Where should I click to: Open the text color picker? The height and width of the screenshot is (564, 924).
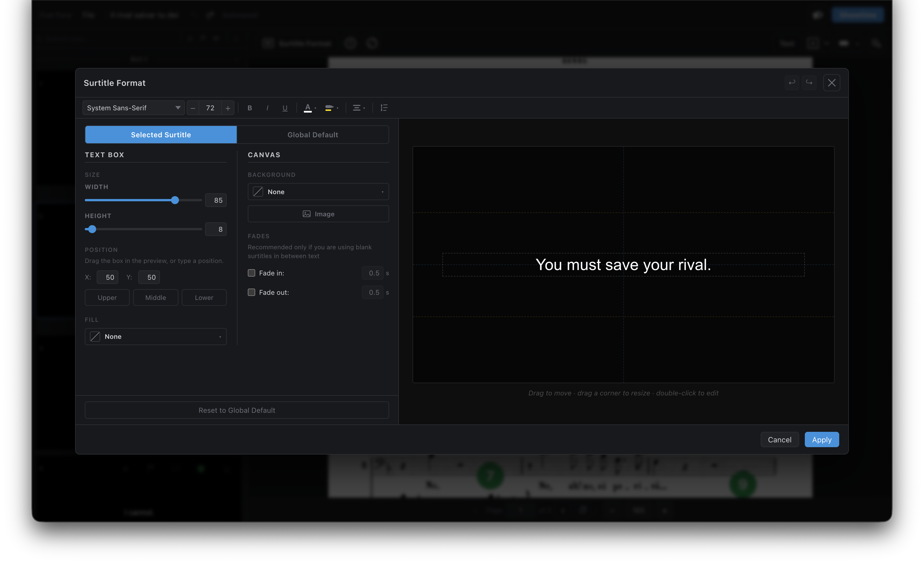pyautogui.click(x=310, y=108)
